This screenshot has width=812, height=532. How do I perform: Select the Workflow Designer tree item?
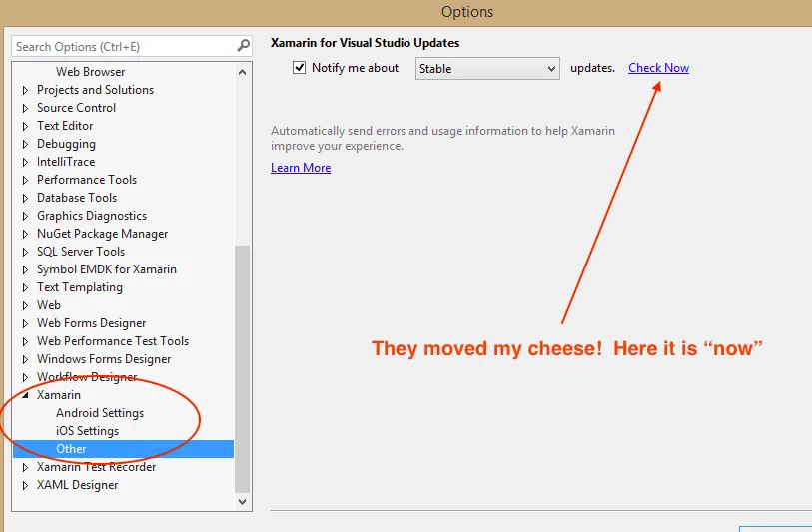(x=87, y=377)
